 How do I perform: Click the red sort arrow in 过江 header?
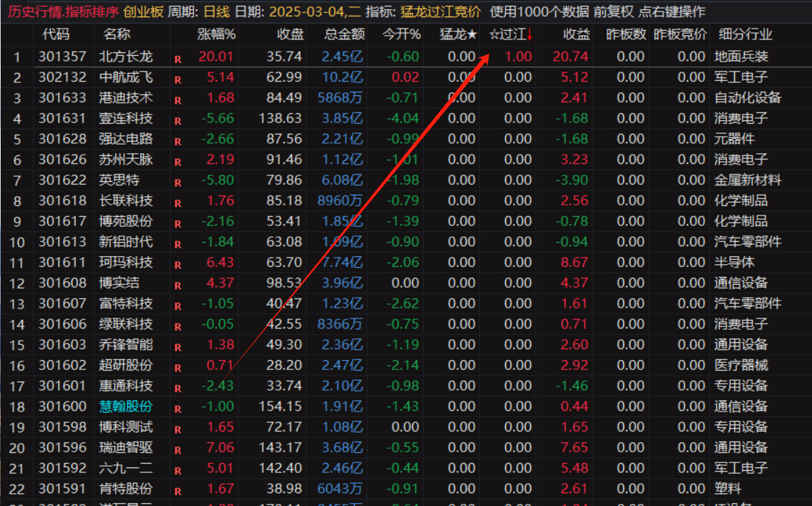tap(529, 34)
